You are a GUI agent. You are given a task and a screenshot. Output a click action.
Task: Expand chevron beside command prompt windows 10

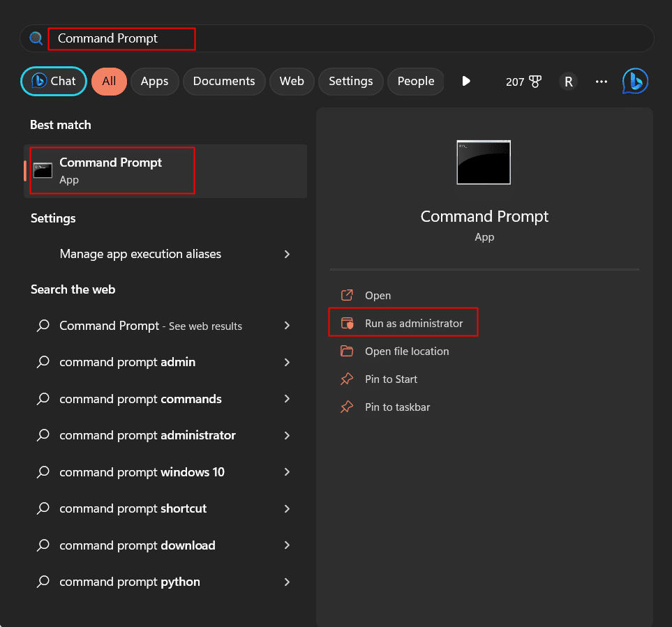click(287, 472)
